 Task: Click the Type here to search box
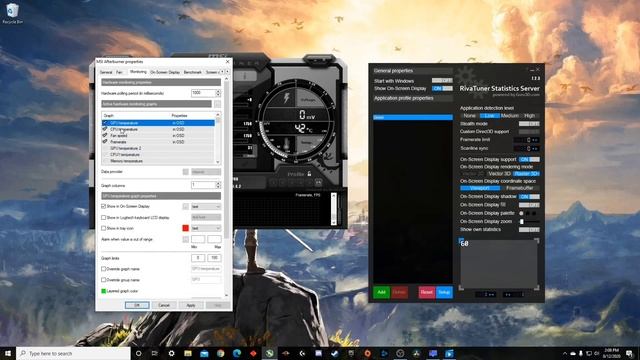(x=73, y=353)
